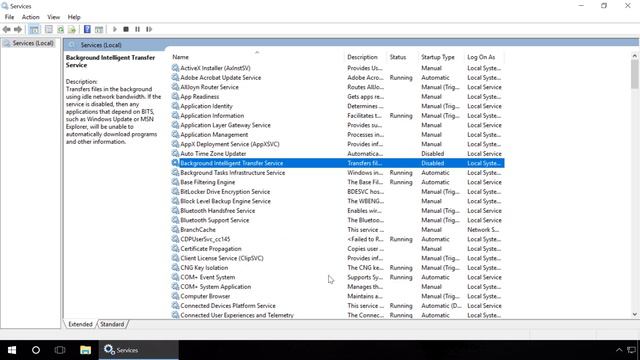Select Certificate Propagation service
The image size is (640, 360).
(x=211, y=249)
